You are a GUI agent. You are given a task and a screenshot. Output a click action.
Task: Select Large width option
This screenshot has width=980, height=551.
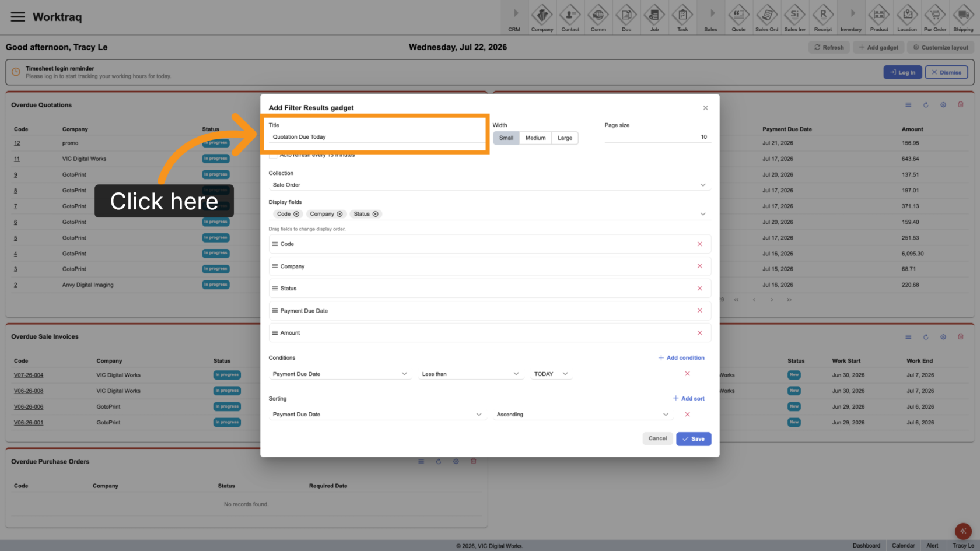pyautogui.click(x=565, y=138)
